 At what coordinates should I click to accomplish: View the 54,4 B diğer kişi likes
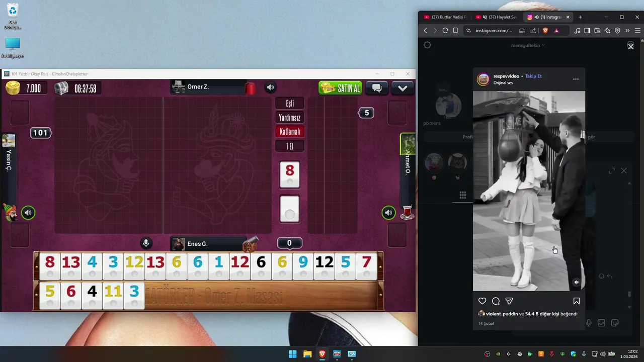pos(542,314)
